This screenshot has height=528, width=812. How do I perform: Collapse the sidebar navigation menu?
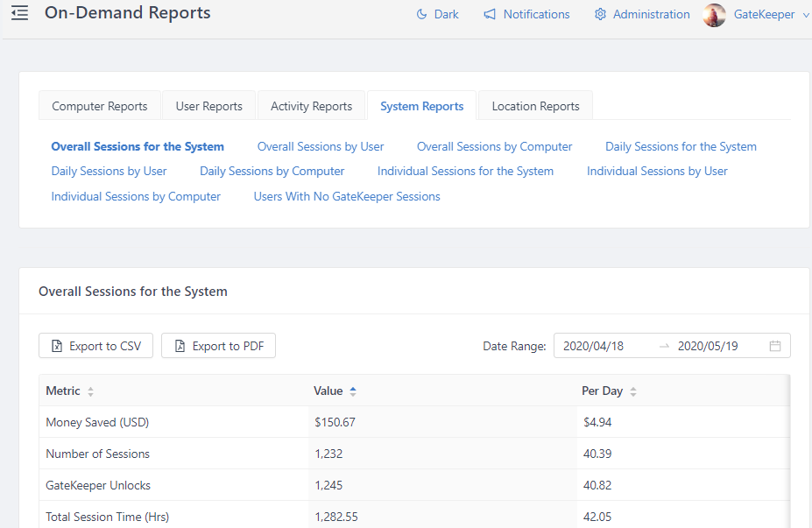19,12
